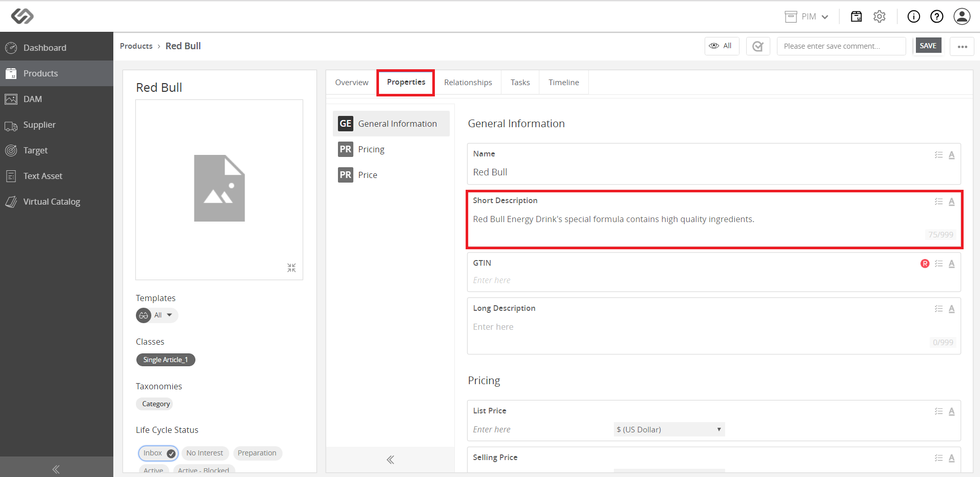Viewport: 980px width, 477px height.
Task: Click the list icon in Name field
Action: click(938, 155)
